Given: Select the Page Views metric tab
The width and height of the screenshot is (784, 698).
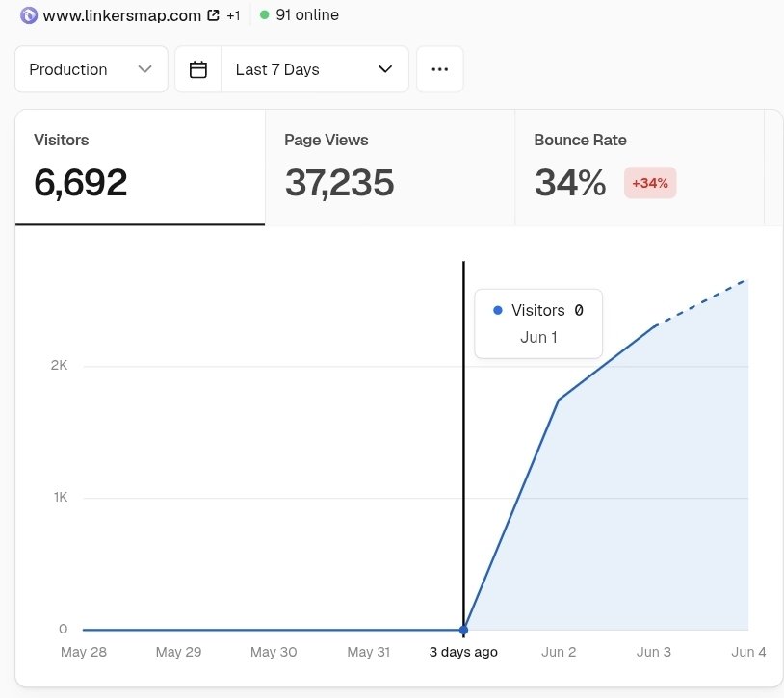Looking at the screenshot, I should coord(390,168).
